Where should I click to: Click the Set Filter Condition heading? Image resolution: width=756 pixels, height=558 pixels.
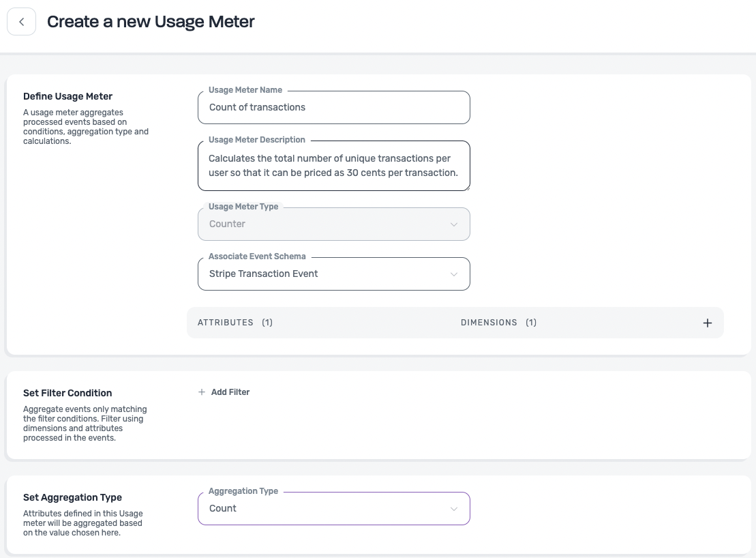pos(67,393)
